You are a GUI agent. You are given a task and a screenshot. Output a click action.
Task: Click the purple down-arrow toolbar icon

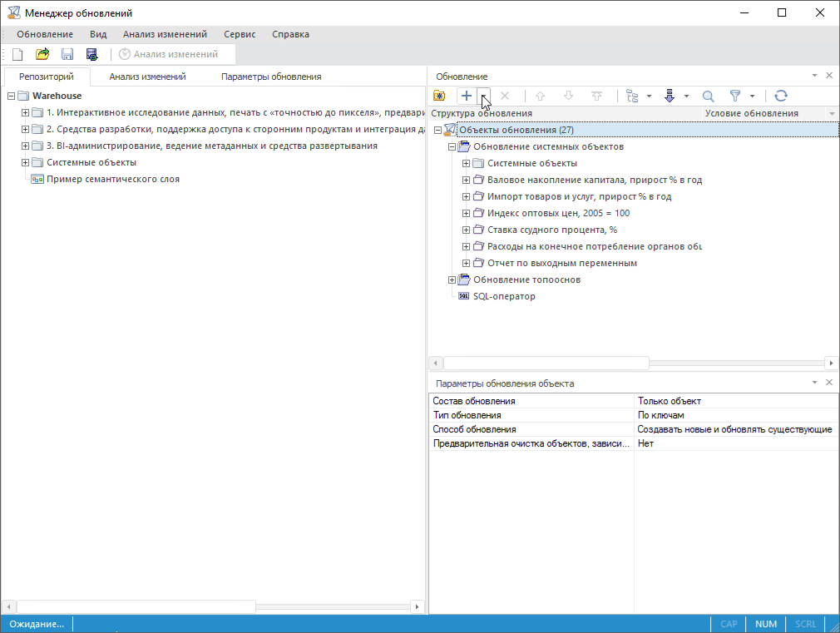tap(670, 96)
